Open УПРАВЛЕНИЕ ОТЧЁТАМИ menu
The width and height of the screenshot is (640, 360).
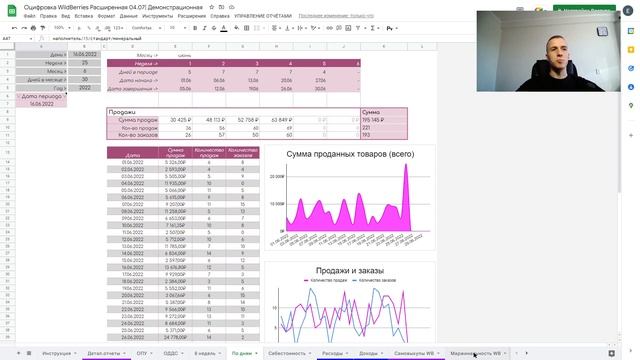263,16
